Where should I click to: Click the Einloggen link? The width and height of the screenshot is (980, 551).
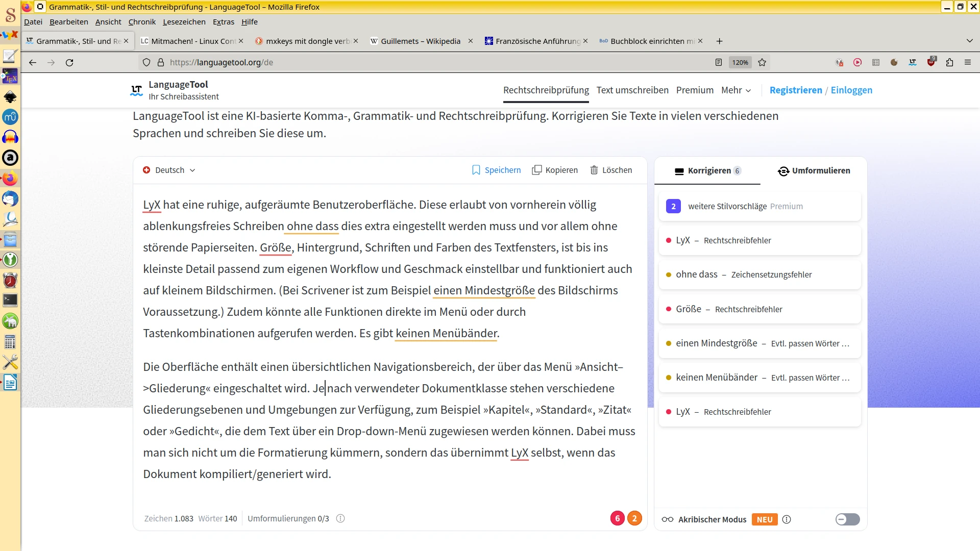851,90
